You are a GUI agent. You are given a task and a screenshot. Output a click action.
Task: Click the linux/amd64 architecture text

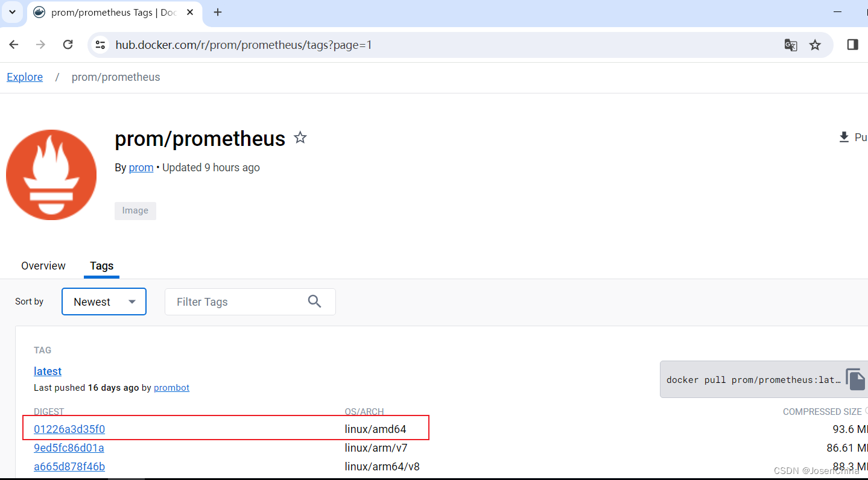[x=376, y=429]
